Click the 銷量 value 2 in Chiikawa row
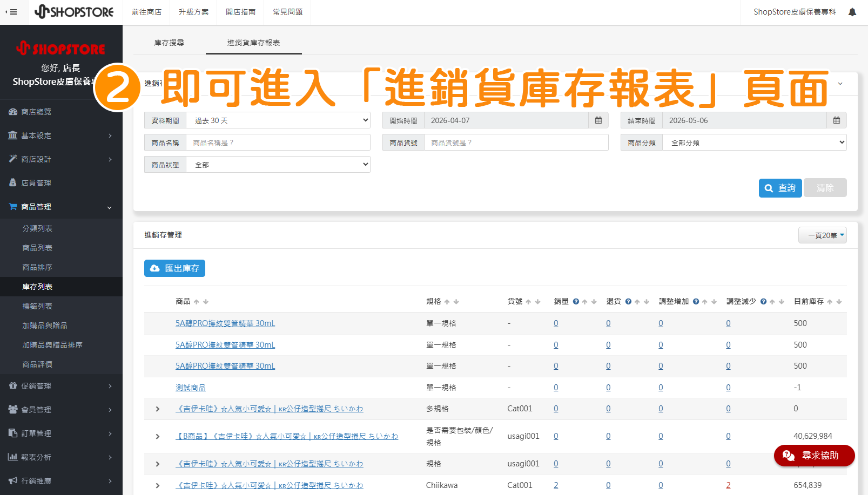 tap(556, 485)
